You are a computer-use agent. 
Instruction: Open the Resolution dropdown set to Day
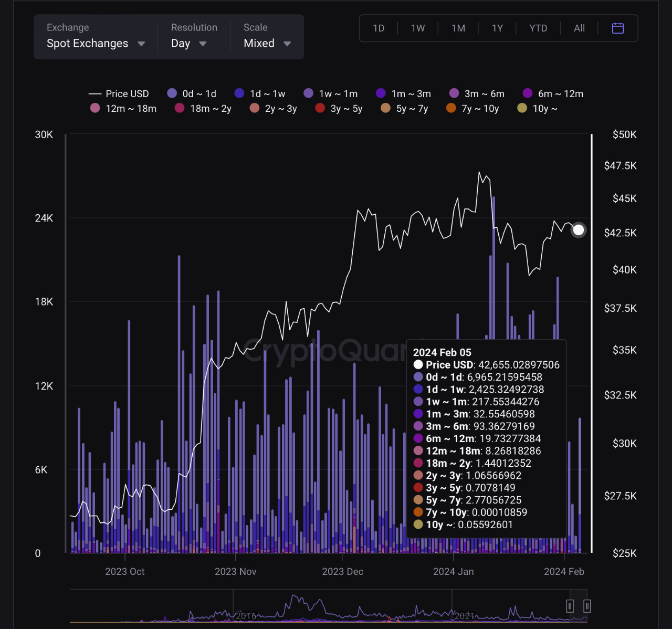[188, 44]
